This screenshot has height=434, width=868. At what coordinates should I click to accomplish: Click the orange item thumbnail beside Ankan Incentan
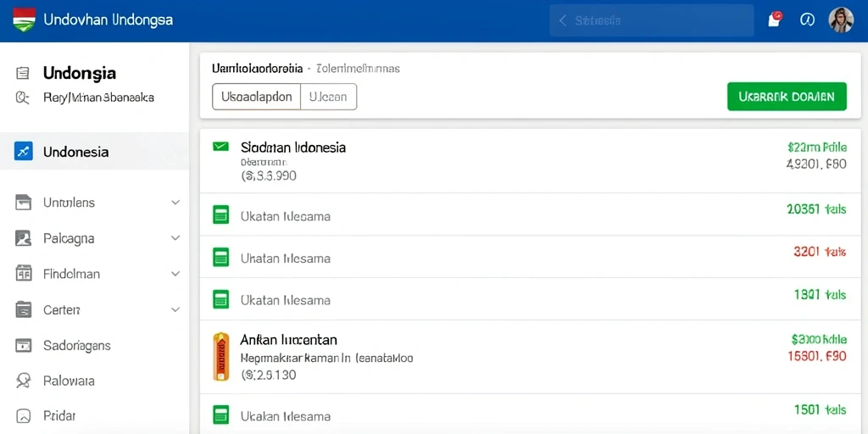coord(221,357)
